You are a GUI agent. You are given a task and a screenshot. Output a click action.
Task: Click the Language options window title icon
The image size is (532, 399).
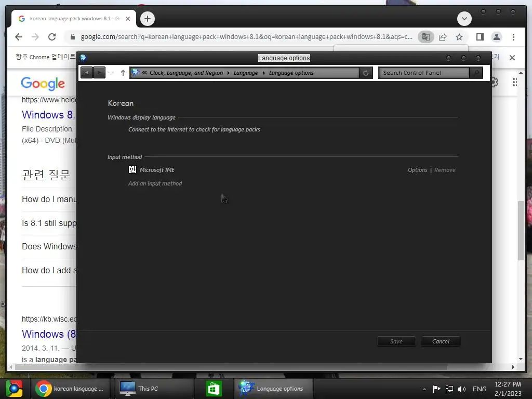pos(83,58)
